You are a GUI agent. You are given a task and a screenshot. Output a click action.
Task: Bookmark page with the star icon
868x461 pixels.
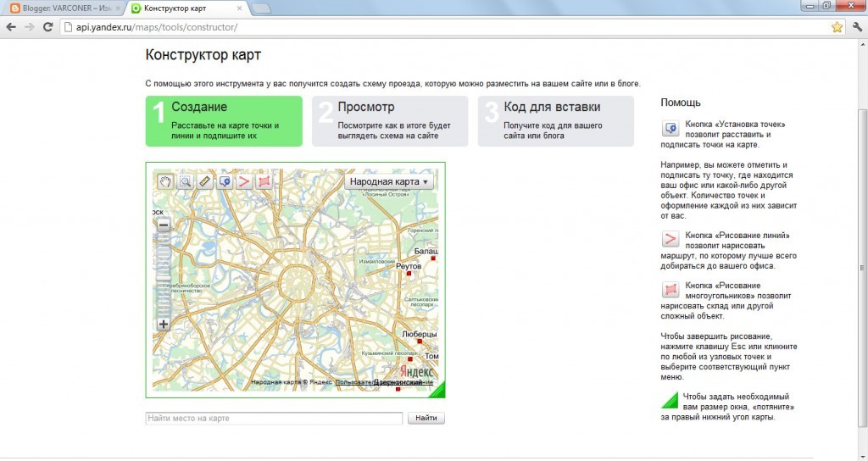pos(837,27)
